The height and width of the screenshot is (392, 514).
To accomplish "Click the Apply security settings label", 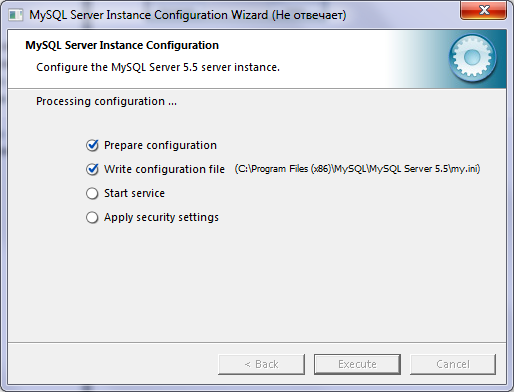I will (161, 217).
